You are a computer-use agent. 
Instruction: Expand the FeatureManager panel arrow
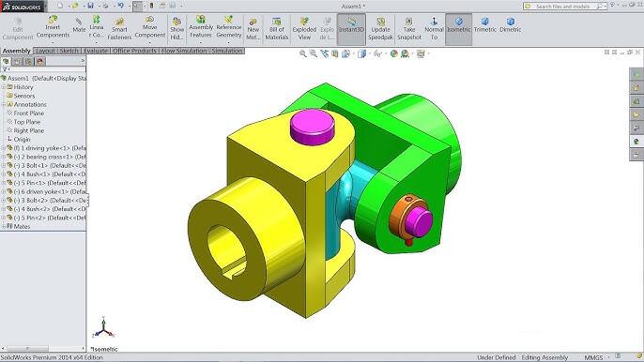(83, 61)
